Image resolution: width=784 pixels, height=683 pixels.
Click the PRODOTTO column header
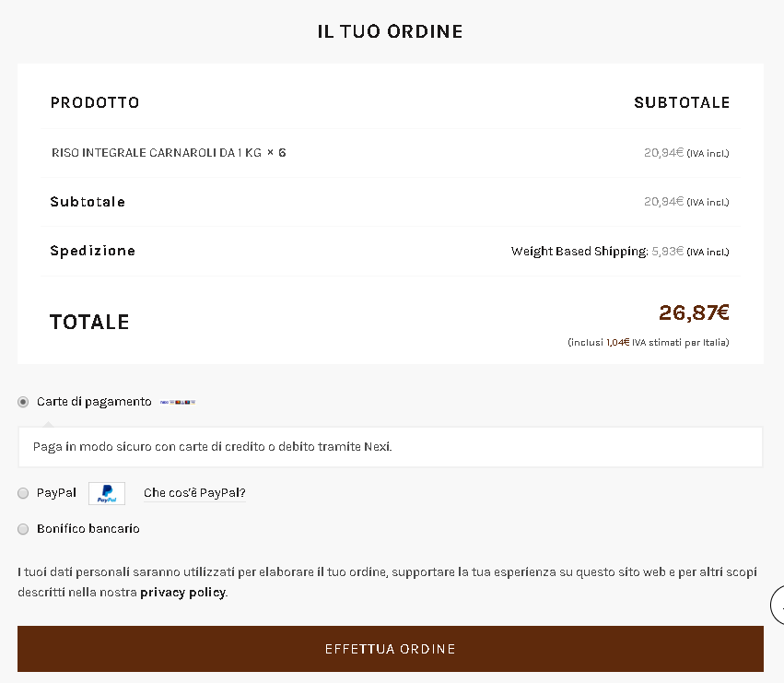pyautogui.click(x=95, y=102)
